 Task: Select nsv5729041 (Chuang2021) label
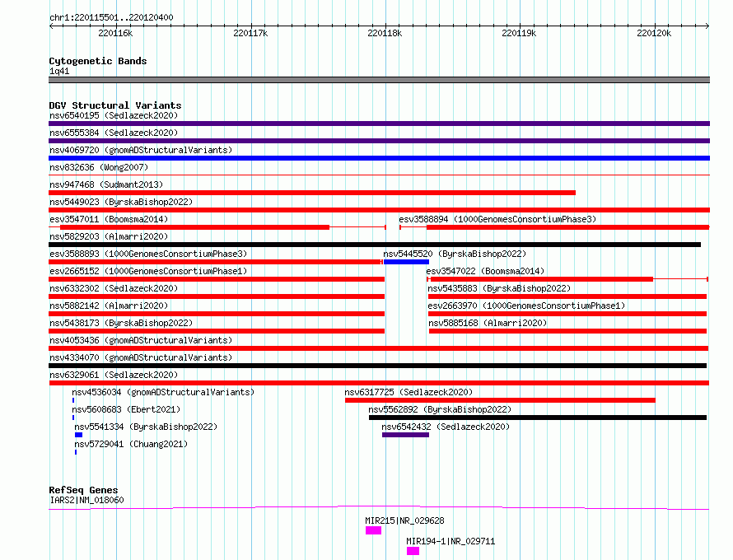point(131,444)
